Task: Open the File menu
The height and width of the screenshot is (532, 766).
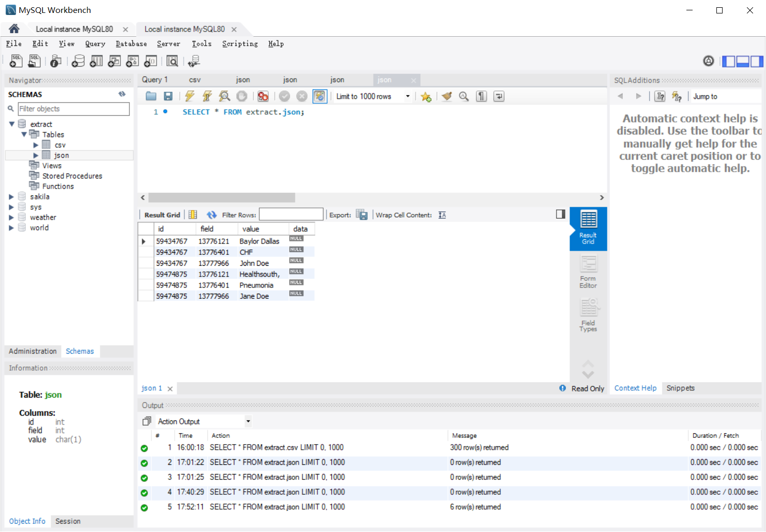Action: point(14,44)
